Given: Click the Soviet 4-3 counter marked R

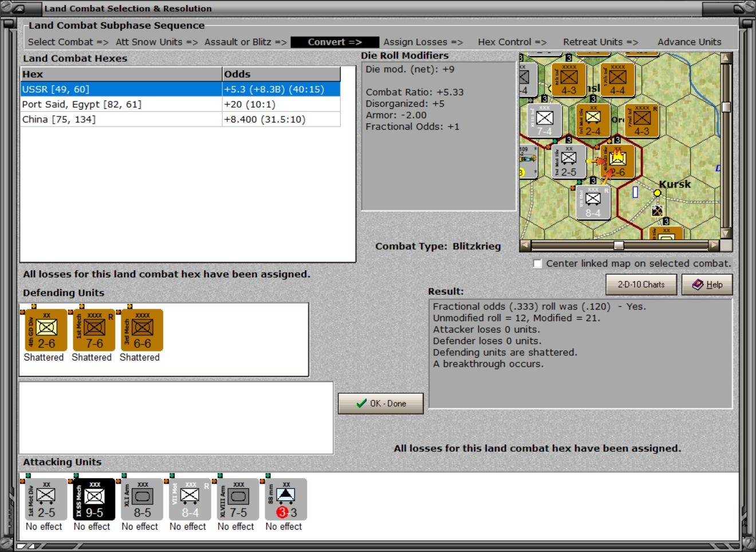Looking at the screenshot, I should tap(642, 121).
